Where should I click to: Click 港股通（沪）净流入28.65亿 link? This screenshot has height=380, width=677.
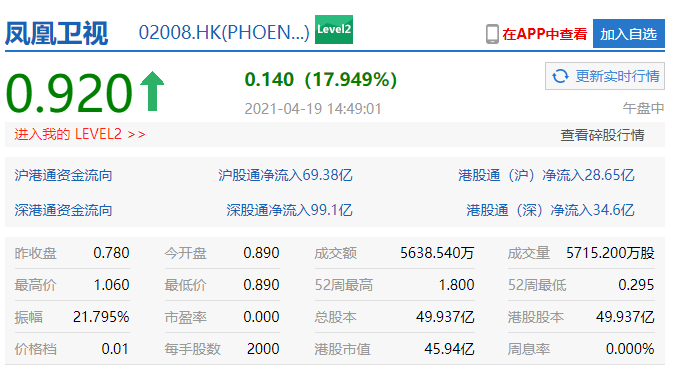[546, 175]
